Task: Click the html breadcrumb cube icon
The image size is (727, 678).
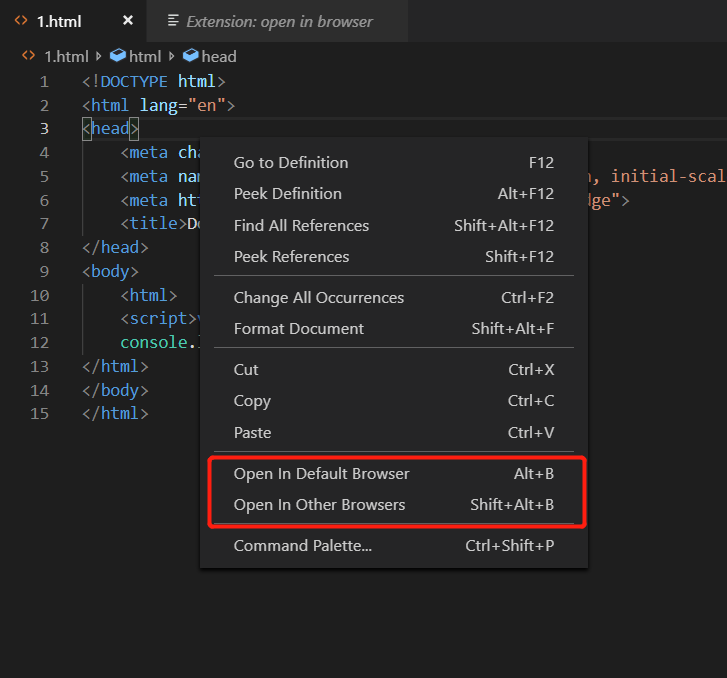Action: [x=118, y=57]
